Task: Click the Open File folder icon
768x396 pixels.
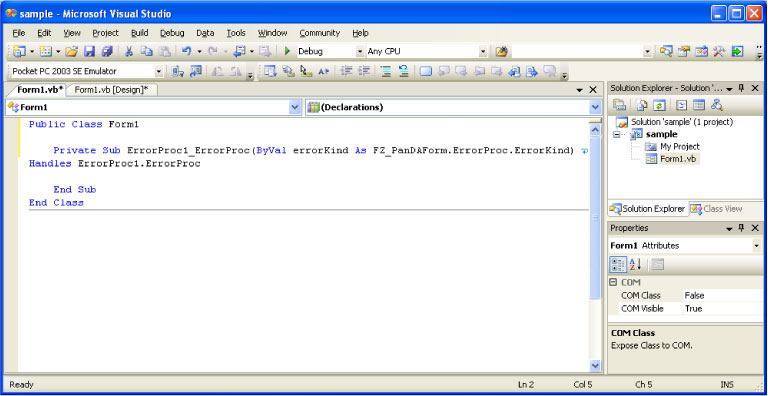Action: point(72,51)
